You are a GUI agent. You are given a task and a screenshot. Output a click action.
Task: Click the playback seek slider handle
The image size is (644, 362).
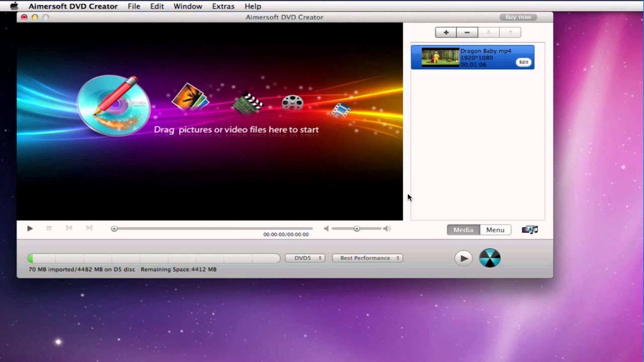(x=114, y=229)
